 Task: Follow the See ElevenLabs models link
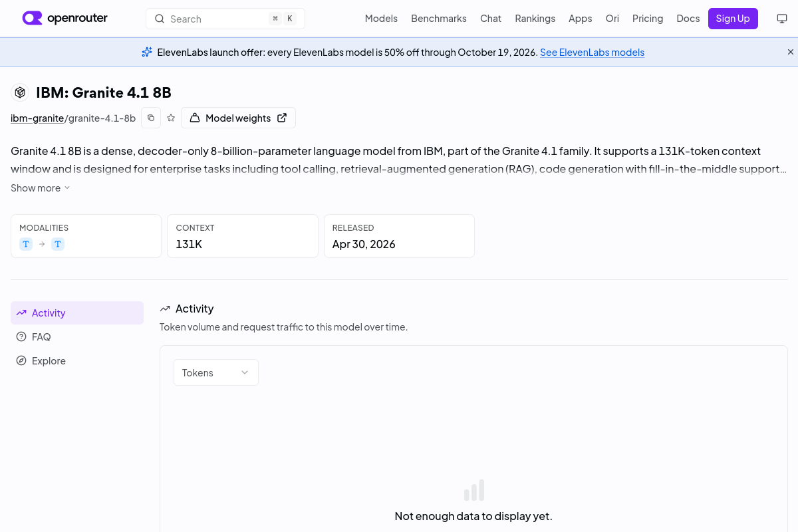point(592,52)
